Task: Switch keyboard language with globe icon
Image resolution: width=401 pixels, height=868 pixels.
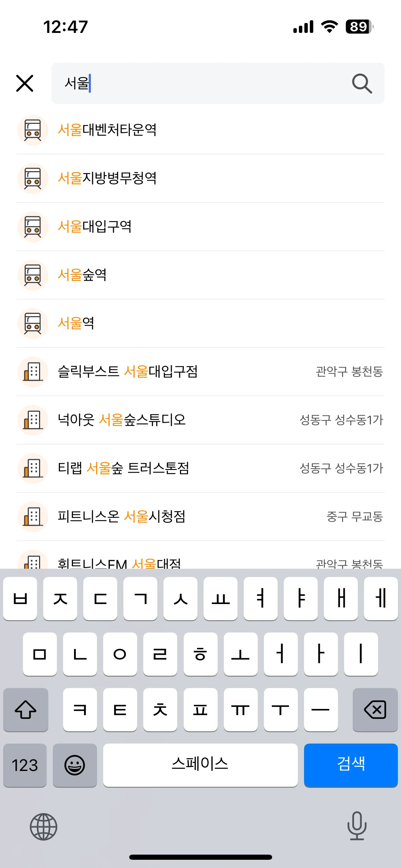Action: click(x=44, y=827)
